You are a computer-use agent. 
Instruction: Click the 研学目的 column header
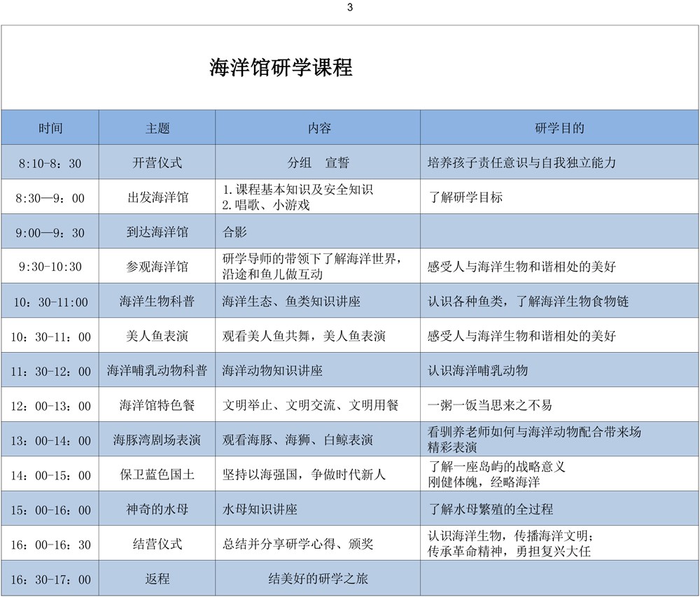point(559,128)
